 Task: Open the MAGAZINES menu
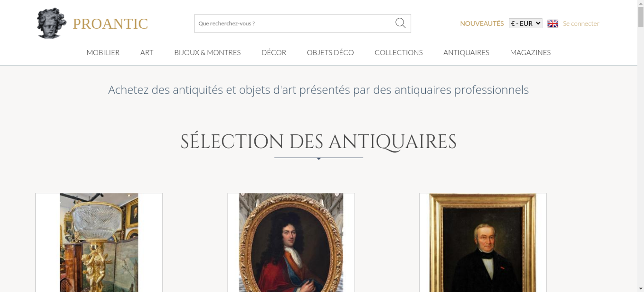click(x=530, y=52)
